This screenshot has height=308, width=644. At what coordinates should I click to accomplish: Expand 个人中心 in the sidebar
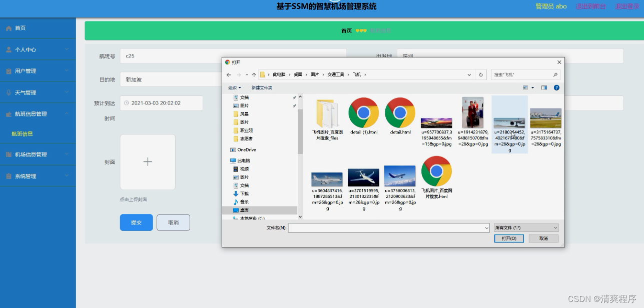click(38, 49)
